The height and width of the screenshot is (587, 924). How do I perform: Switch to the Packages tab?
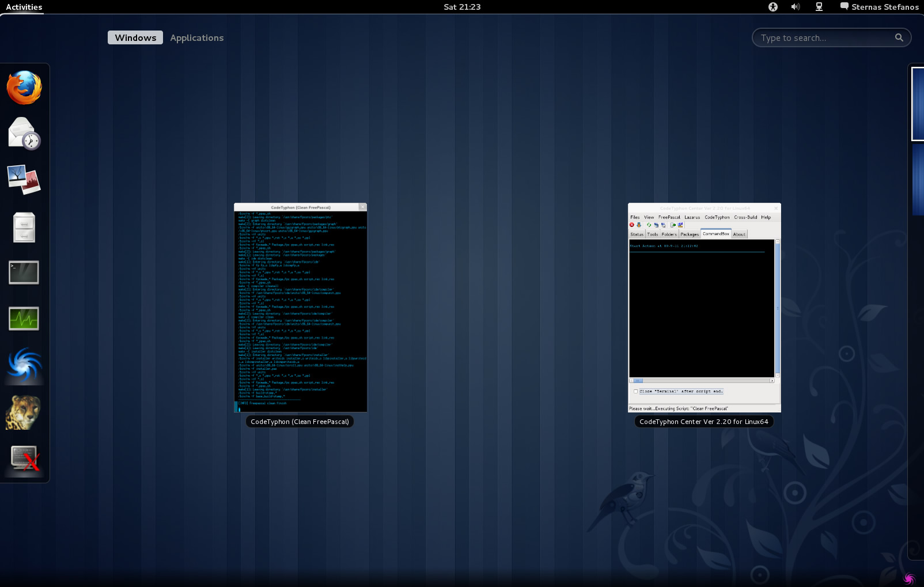point(690,234)
